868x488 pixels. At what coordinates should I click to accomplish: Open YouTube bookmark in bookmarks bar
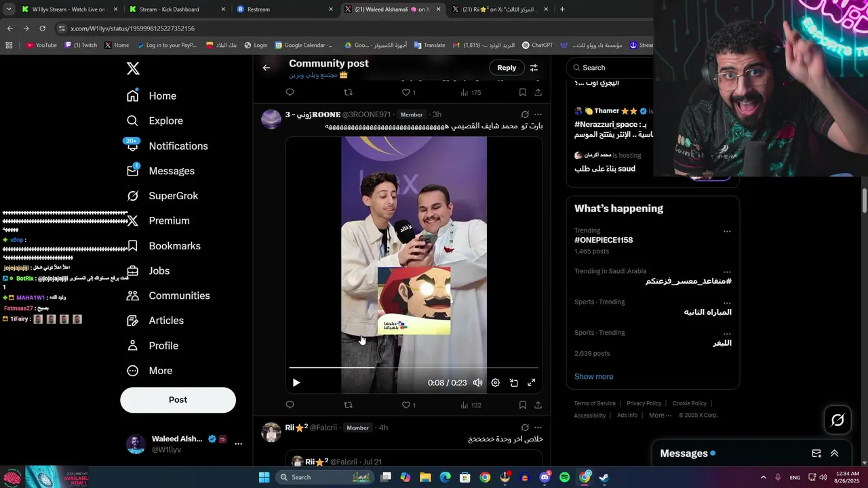41,45
